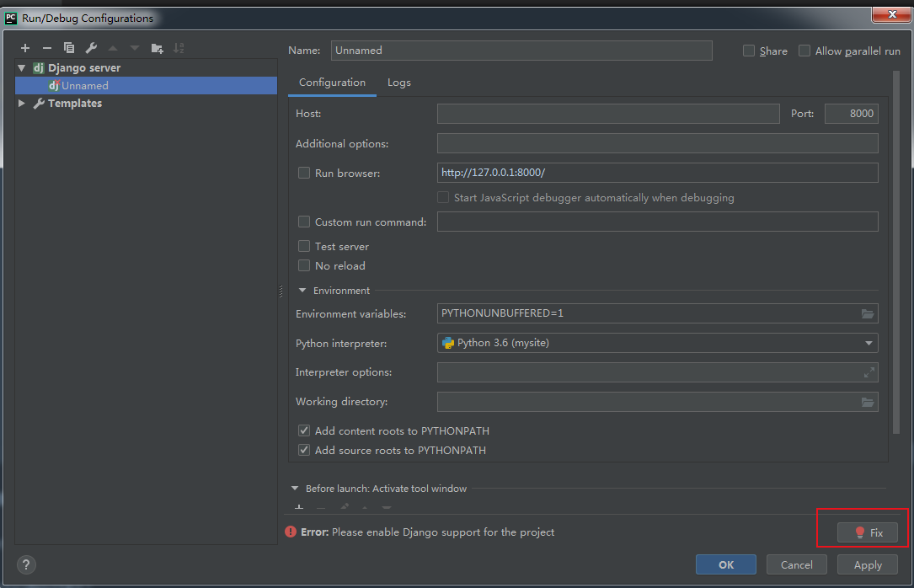The image size is (914, 588).
Task: Click the Host input field
Action: pyautogui.click(x=607, y=114)
